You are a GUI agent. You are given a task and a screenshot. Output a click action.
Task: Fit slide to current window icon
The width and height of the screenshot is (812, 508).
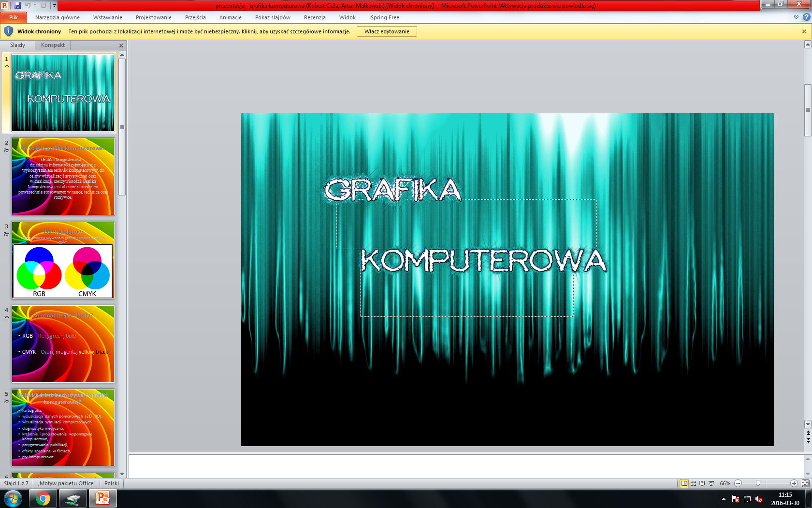click(805, 483)
